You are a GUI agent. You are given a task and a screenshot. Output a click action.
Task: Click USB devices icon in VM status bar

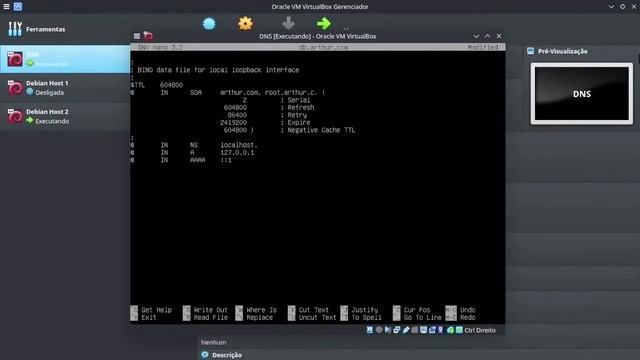(x=406, y=330)
